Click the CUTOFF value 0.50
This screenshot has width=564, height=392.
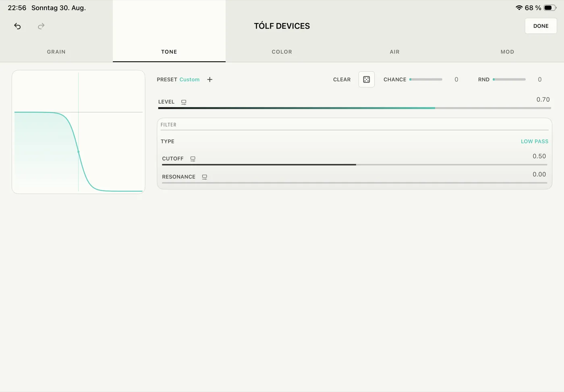pyautogui.click(x=539, y=156)
